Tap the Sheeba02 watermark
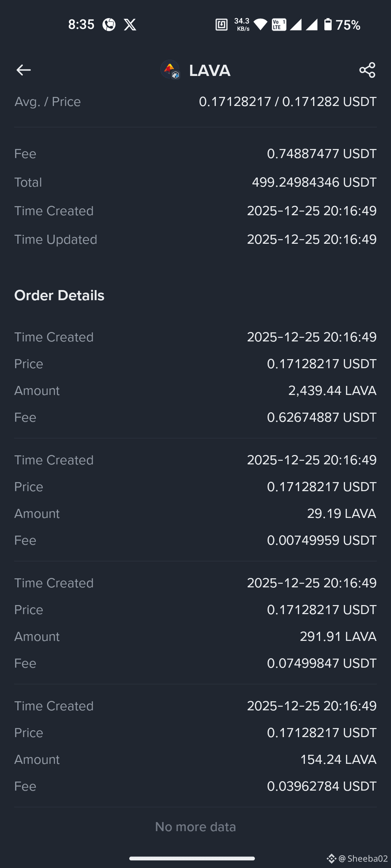 pos(357,858)
